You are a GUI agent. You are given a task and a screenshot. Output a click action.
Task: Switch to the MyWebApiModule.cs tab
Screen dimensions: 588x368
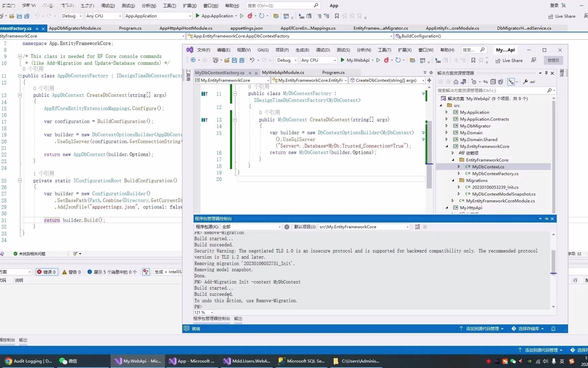point(283,72)
